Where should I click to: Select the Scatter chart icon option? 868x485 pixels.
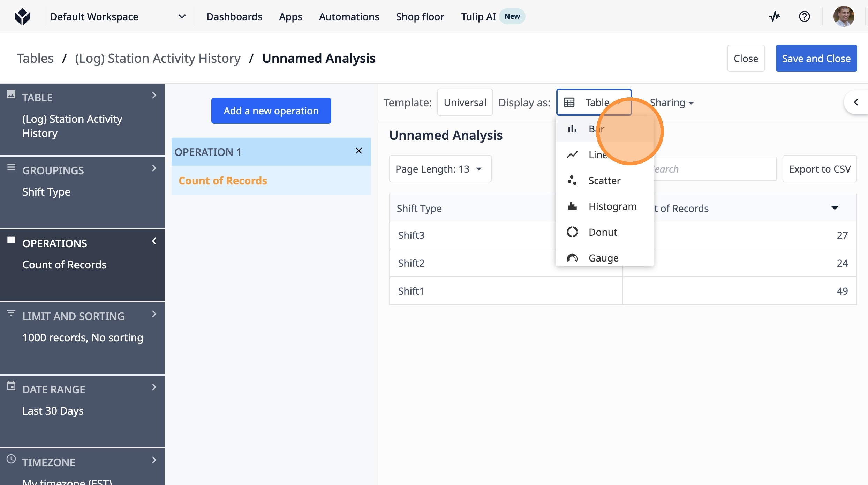coord(572,181)
